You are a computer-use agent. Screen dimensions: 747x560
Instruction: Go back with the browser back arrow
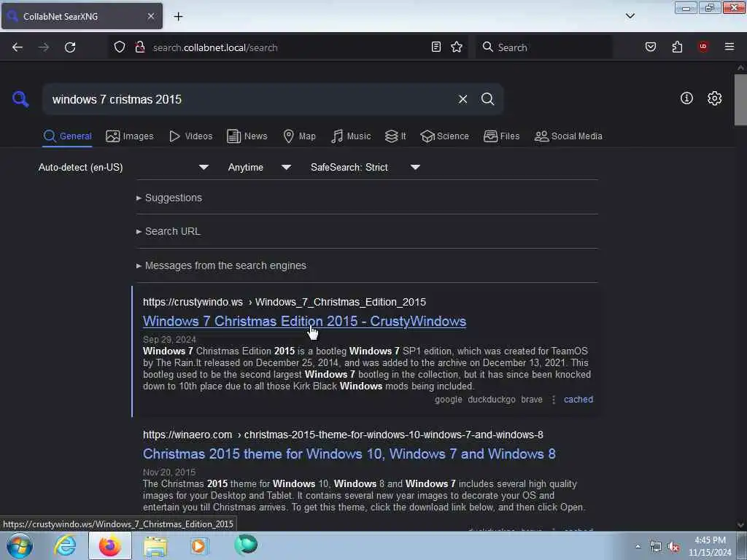click(18, 47)
